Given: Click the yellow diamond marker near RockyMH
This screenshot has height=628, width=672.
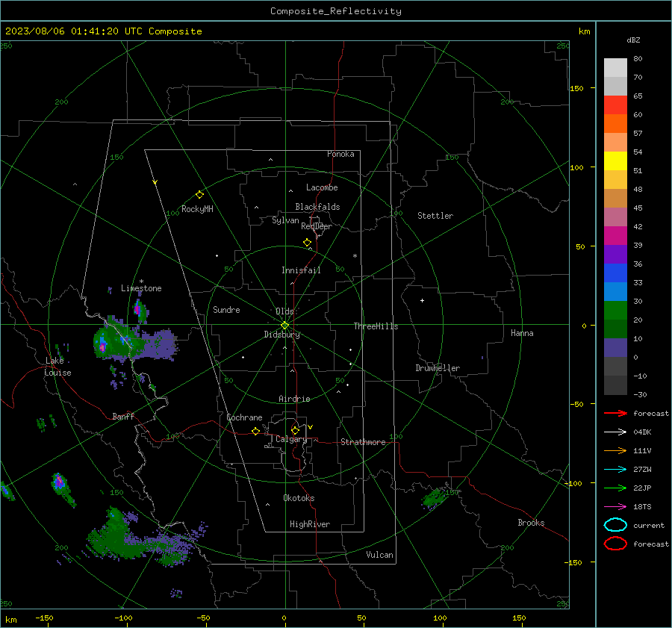Looking at the screenshot, I should 199,195.
